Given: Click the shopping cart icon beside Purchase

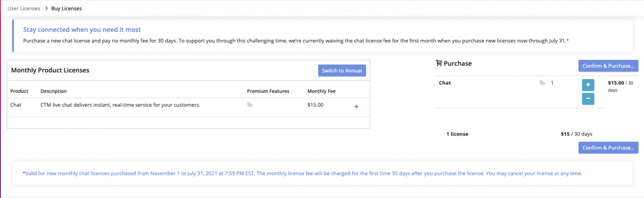Looking at the screenshot, I should point(439,64).
